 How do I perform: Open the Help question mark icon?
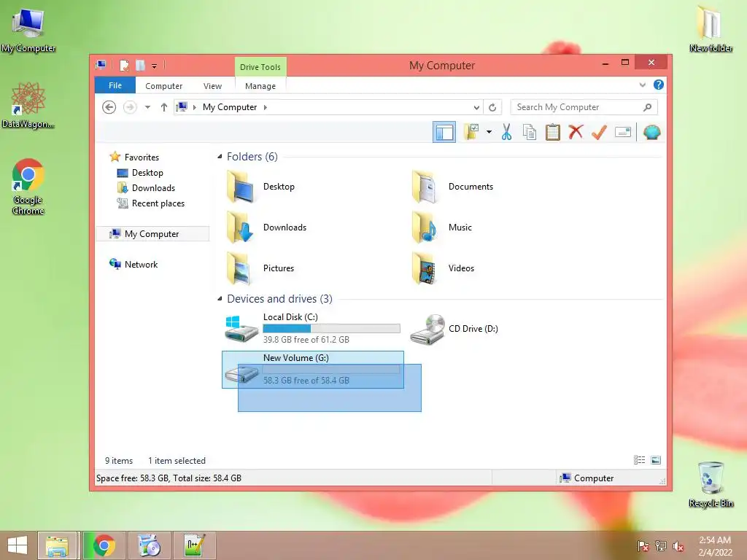coord(659,85)
